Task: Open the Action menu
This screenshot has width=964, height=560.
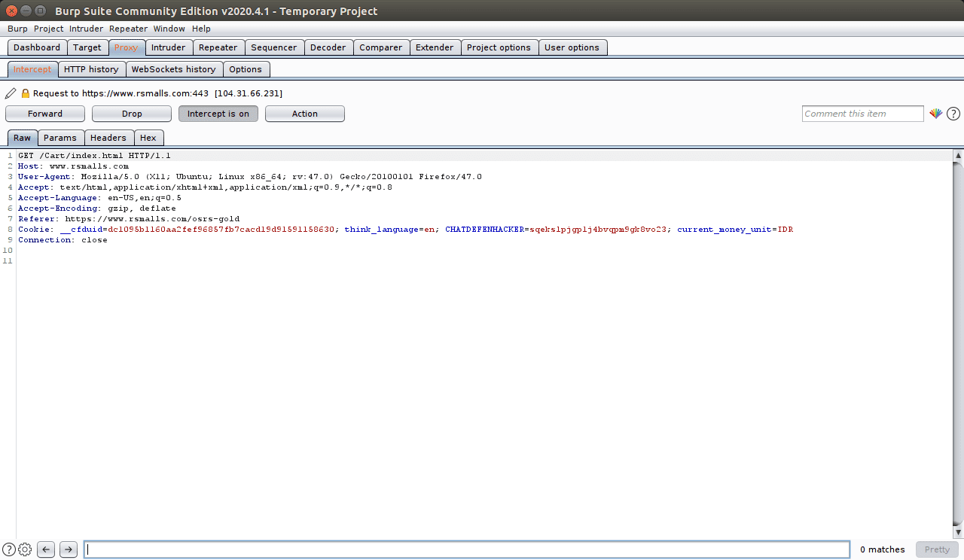Action: pos(304,114)
